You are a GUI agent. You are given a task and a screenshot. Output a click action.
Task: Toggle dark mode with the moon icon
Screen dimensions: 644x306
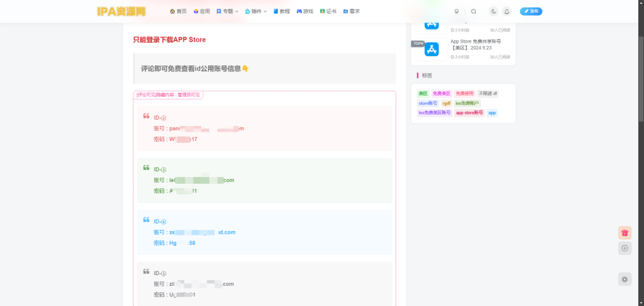point(493,11)
